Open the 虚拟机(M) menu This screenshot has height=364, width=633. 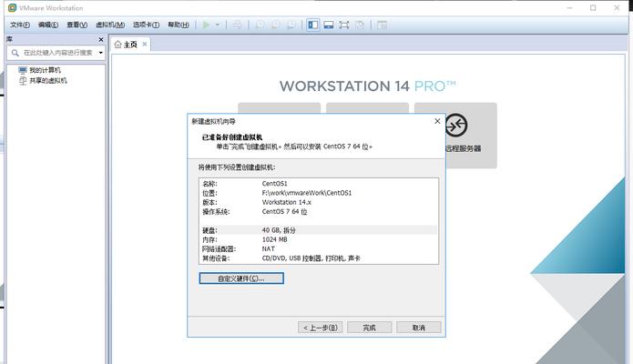coord(110,25)
